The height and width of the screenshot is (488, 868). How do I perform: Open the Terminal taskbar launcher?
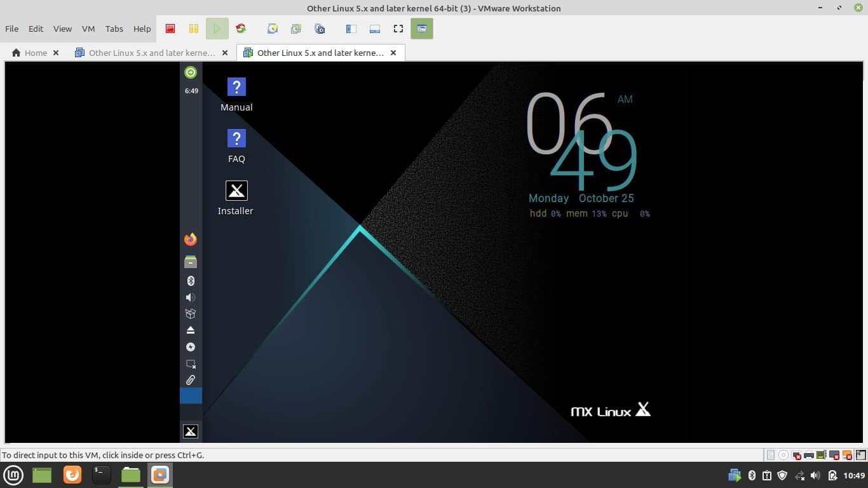[102, 475]
